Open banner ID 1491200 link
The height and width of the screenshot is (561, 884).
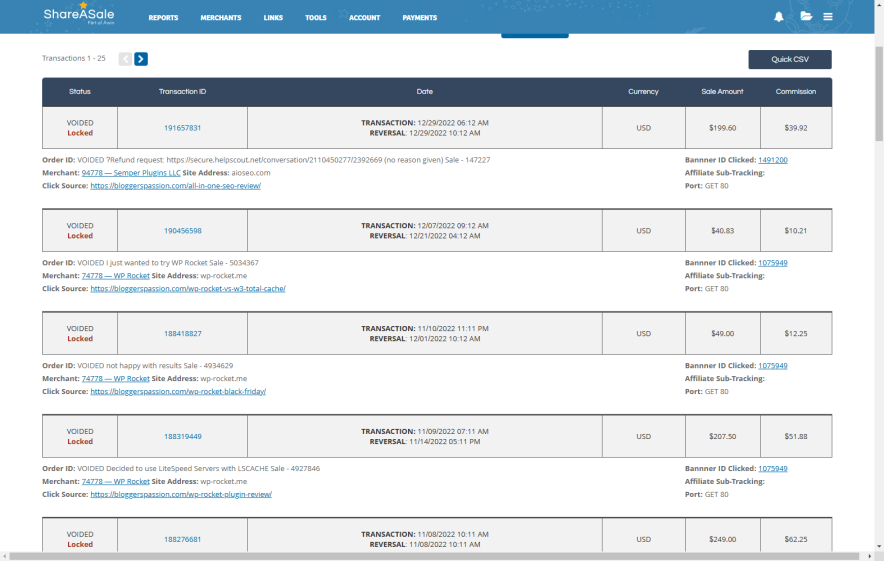[x=772, y=160]
